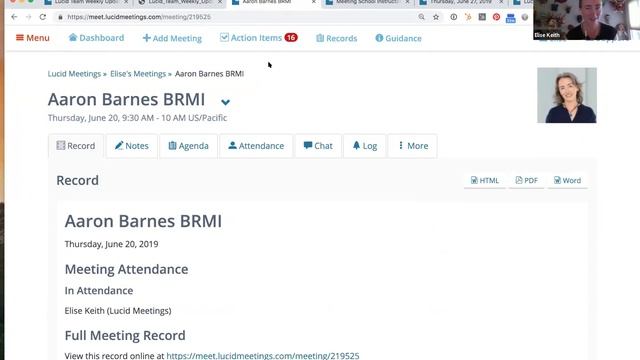Open Action Items in the top navigation
The width and height of the screenshot is (640, 360).
(251, 38)
